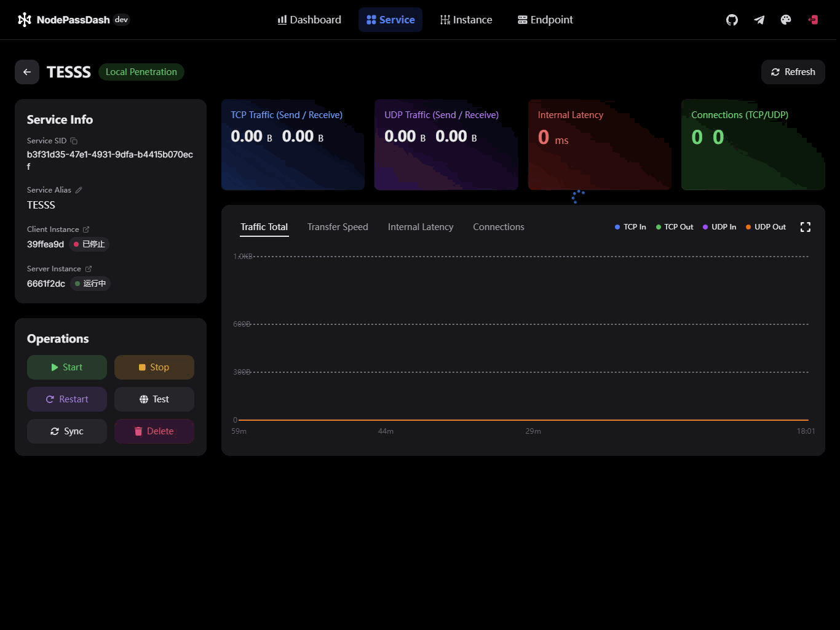Select the Service SID value text
This screenshot has width=840, height=630.
[110, 160]
